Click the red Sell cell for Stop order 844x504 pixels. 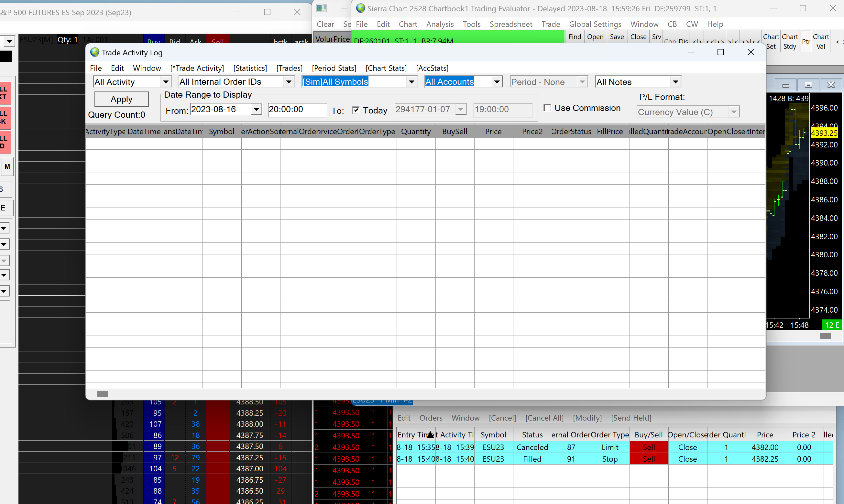(648, 459)
